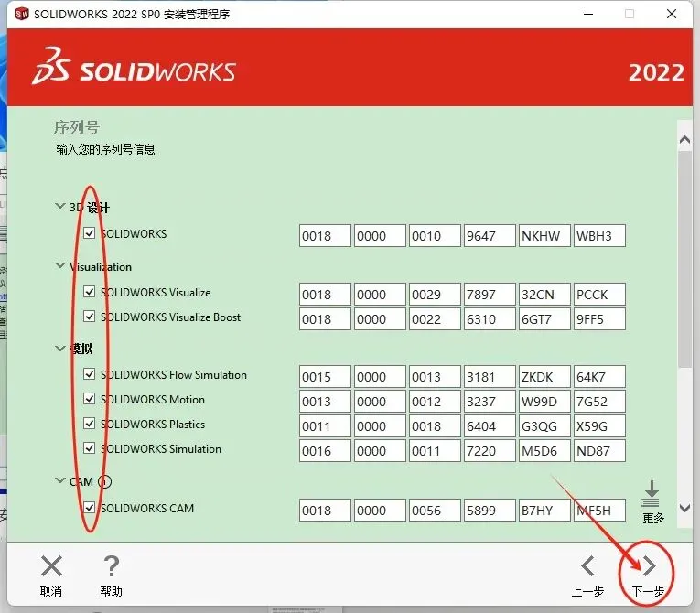Click CAM serial field 0056
Image resolution: width=700 pixels, height=613 pixels.
pyautogui.click(x=435, y=511)
